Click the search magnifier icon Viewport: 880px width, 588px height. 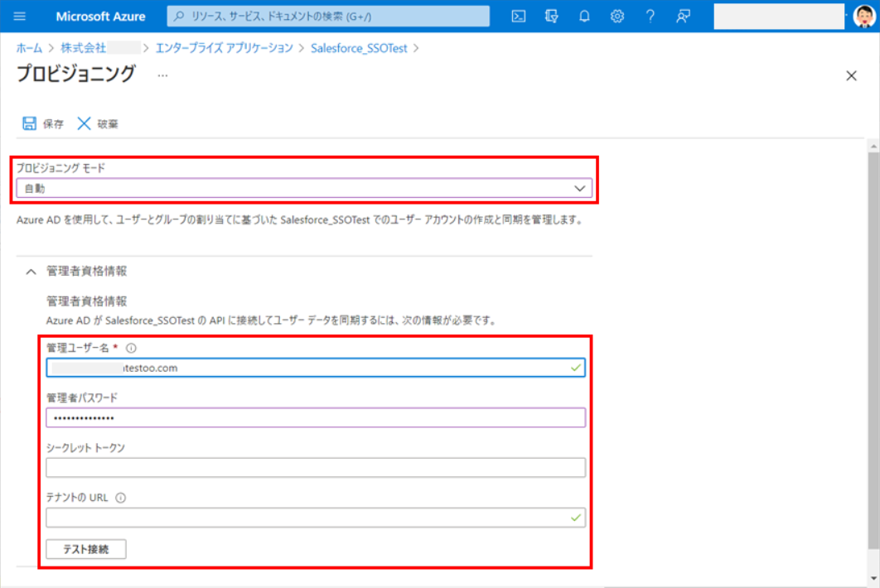click(179, 17)
